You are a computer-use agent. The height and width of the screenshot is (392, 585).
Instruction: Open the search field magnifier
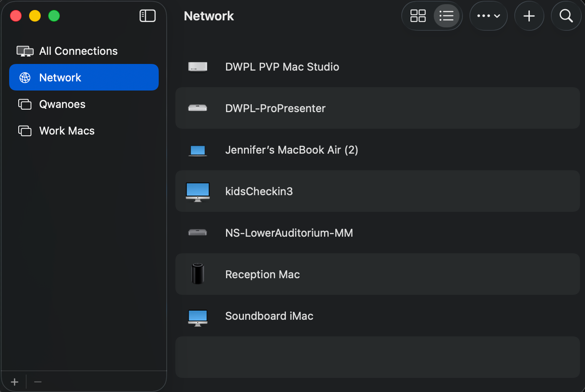(x=566, y=16)
